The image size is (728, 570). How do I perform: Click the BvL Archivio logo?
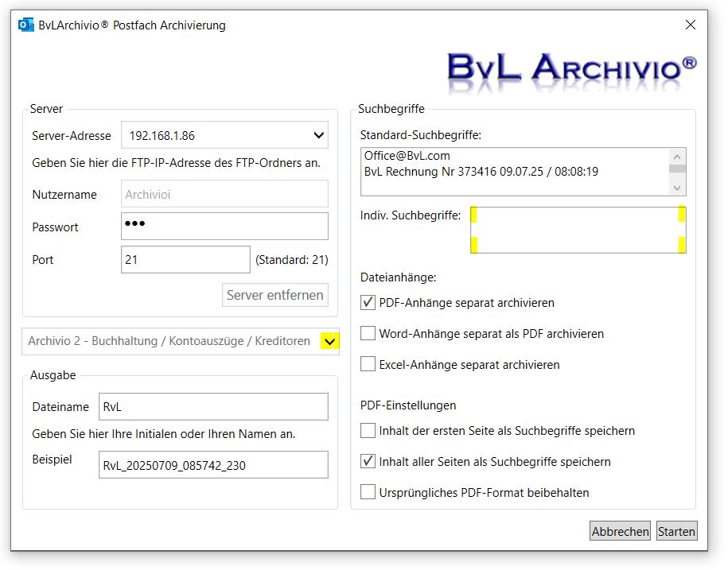point(570,68)
